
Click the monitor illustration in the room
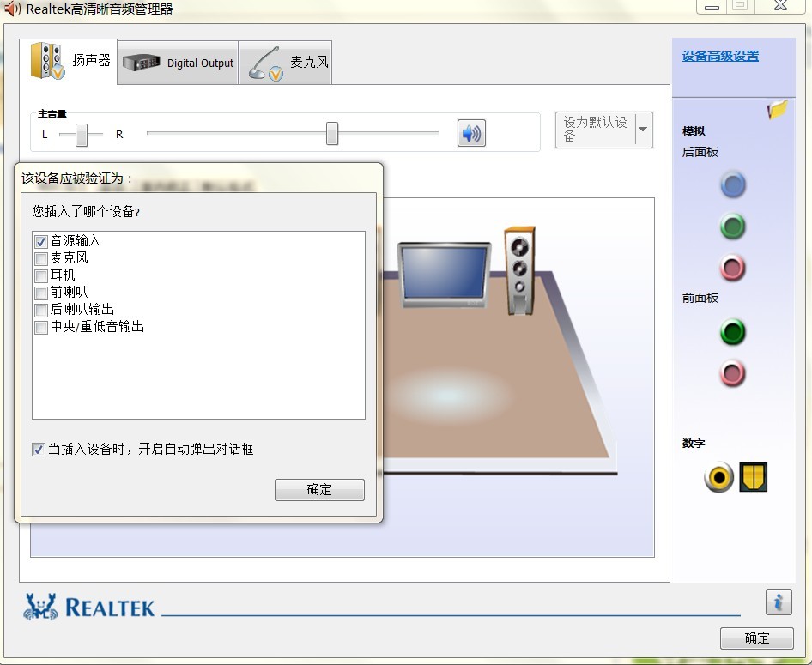click(444, 275)
